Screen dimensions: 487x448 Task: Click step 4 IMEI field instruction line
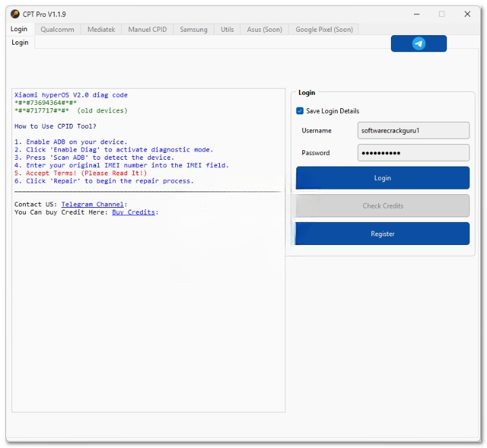[x=122, y=165]
